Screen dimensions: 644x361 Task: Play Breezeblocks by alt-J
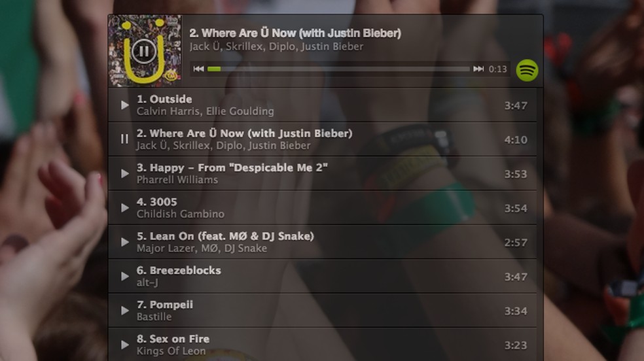tap(124, 277)
